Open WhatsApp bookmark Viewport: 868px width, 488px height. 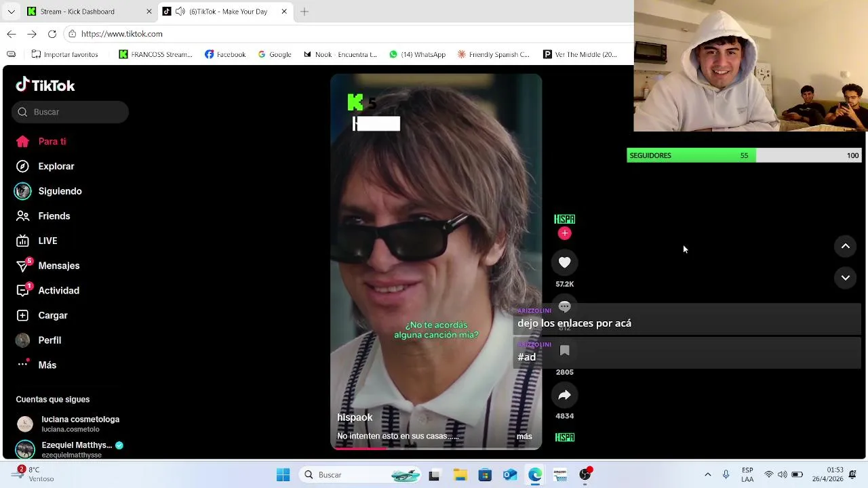click(417, 54)
